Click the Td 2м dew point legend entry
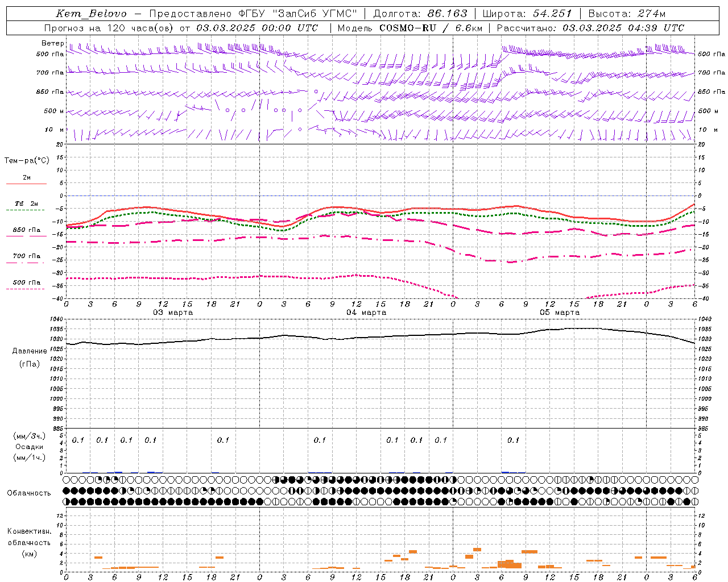The image size is (728, 582). click(x=27, y=203)
